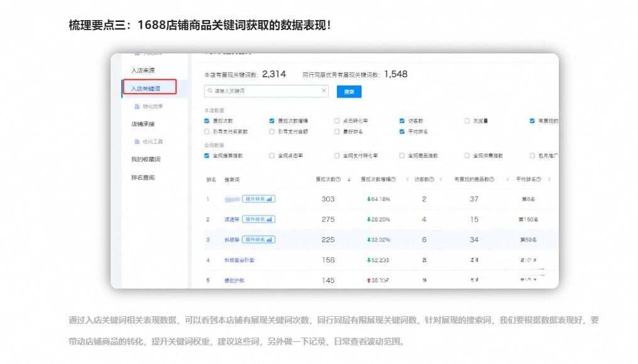Screen dimensions: 638x364
Task: Open 我的收藏词 sidebar item
Action: pyautogui.click(x=146, y=159)
